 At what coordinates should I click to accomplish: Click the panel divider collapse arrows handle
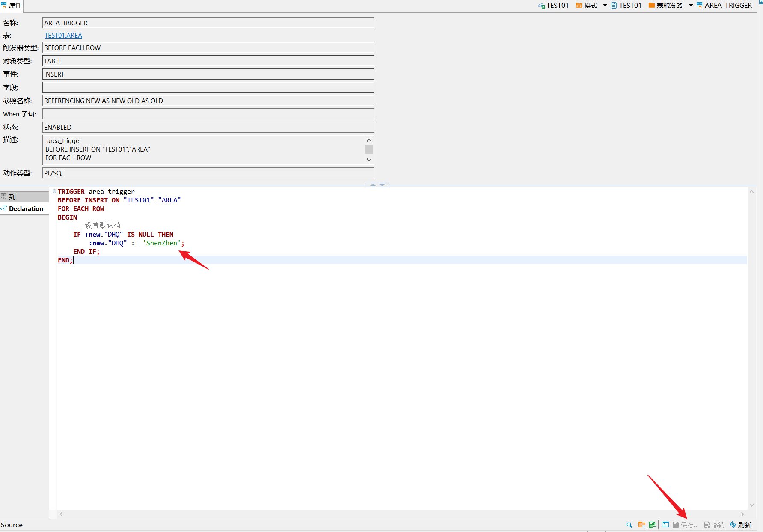pyautogui.click(x=377, y=185)
